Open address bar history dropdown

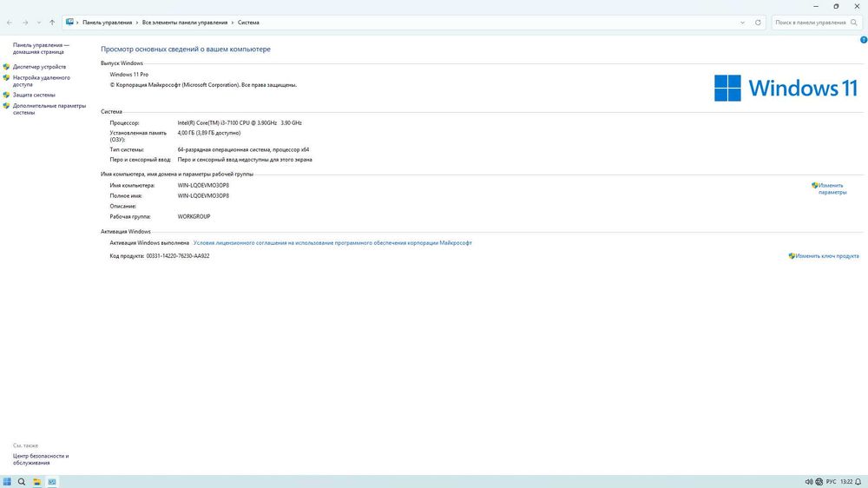coord(742,23)
